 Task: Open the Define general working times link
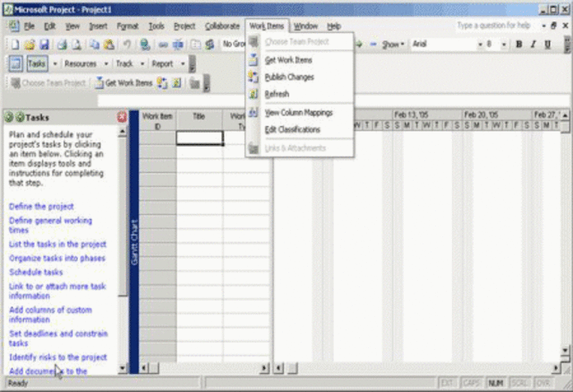point(50,225)
